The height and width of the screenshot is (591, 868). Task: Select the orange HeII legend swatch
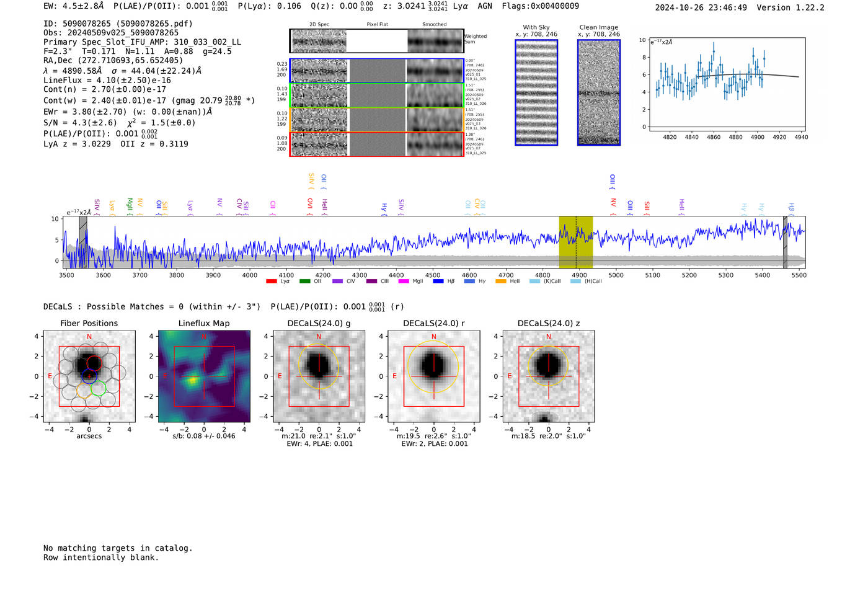coord(501,282)
